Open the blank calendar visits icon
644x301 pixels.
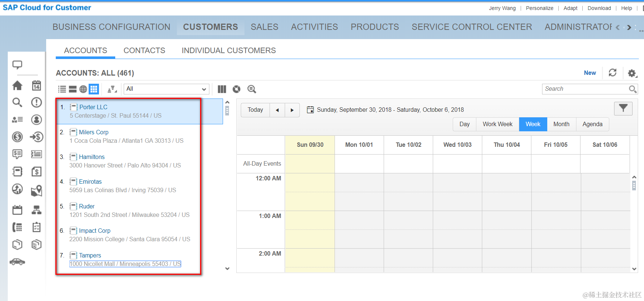coord(17,210)
